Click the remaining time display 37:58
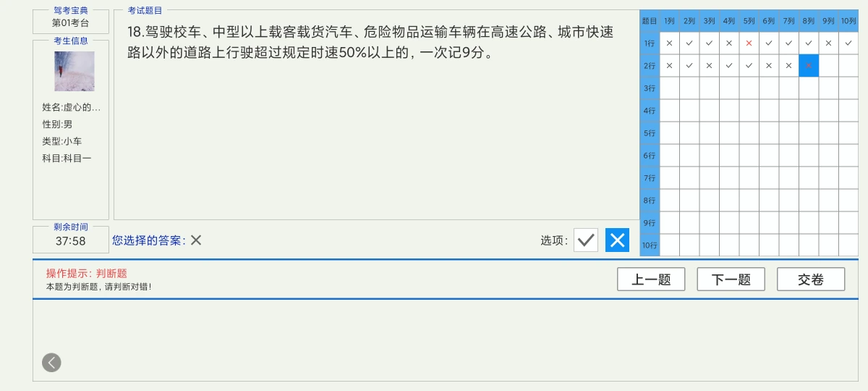The width and height of the screenshot is (868, 391). 71,241
